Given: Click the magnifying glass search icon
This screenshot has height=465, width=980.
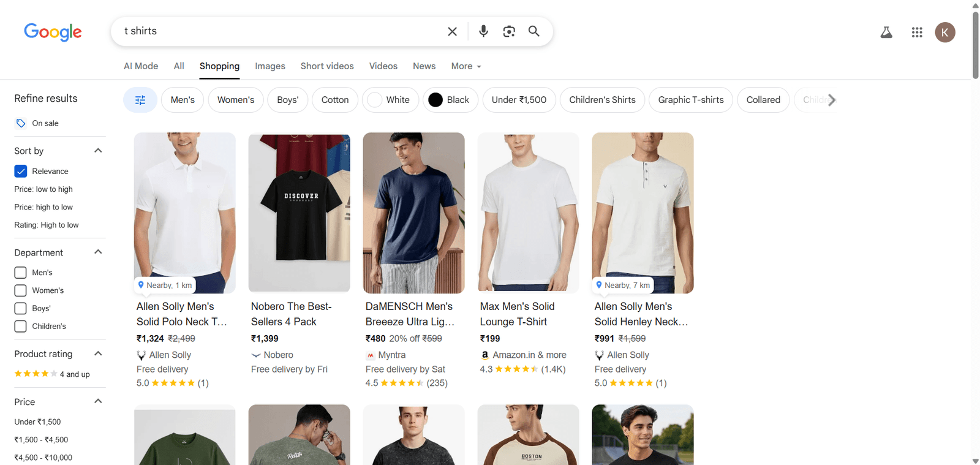Looking at the screenshot, I should [x=534, y=31].
